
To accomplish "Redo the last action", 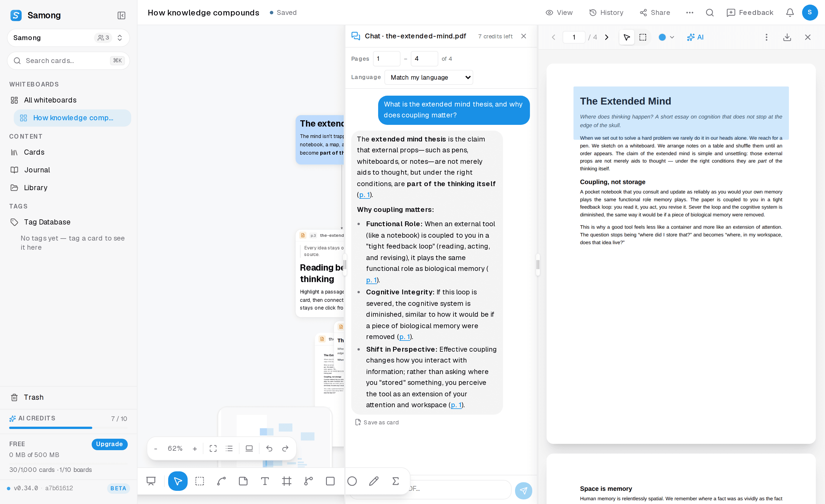I will (x=285, y=448).
